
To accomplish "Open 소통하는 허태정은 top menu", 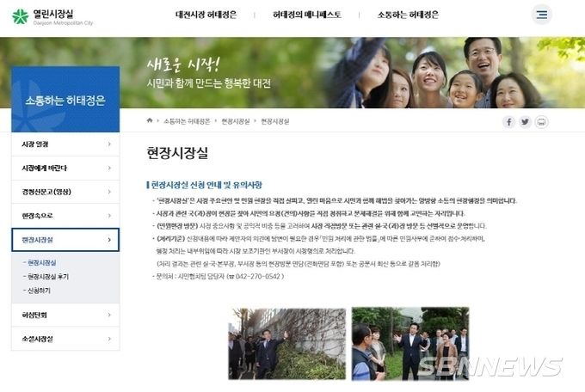I will pos(408,15).
